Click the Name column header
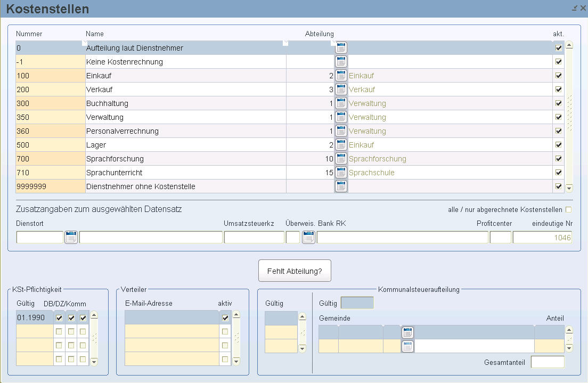 click(x=94, y=34)
